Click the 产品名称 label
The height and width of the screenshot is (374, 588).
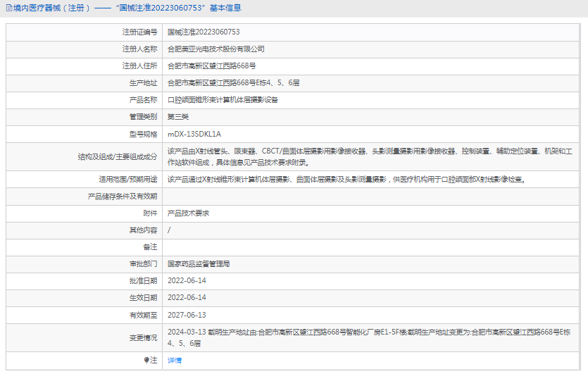click(x=143, y=100)
